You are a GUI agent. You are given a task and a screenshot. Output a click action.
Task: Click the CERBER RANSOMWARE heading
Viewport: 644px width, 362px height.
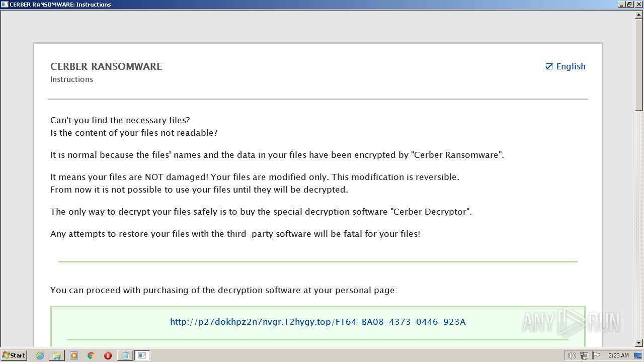[x=106, y=66]
